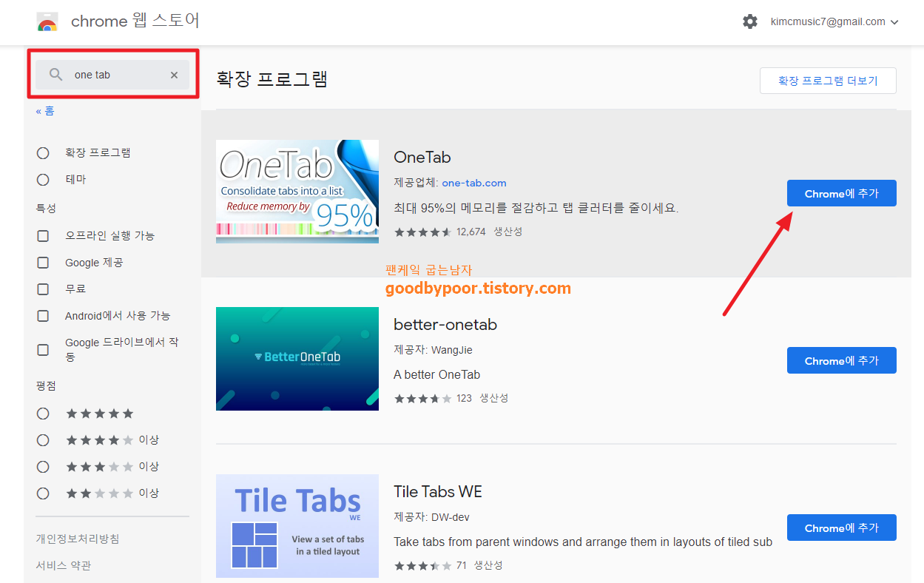Click the 생산성 category under better-onetab
The image size is (924, 583).
[493, 398]
